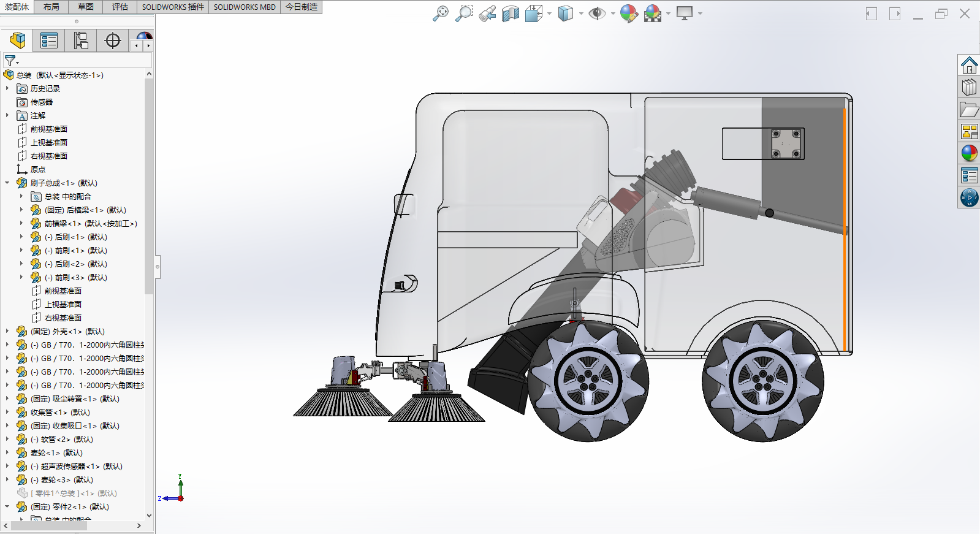
Task: Select the 传感器 tree item
Action: (42, 102)
